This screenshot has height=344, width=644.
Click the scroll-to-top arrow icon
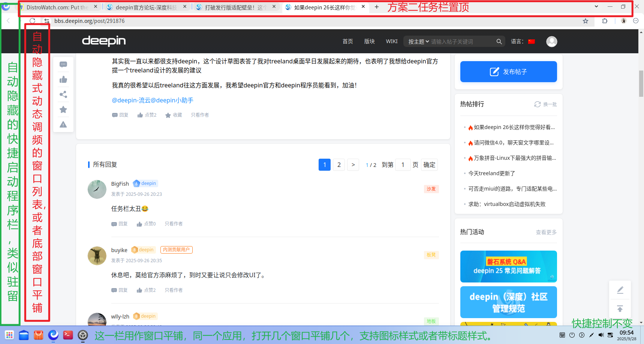tap(620, 309)
